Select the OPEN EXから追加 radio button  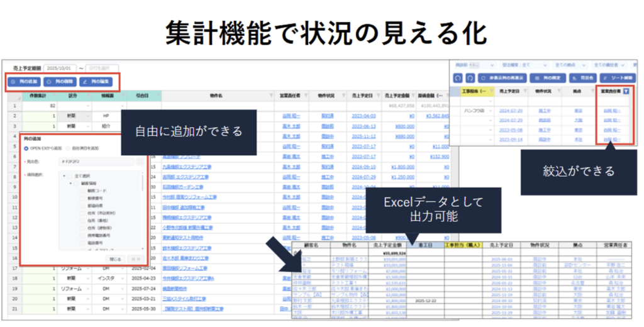pos(26,148)
